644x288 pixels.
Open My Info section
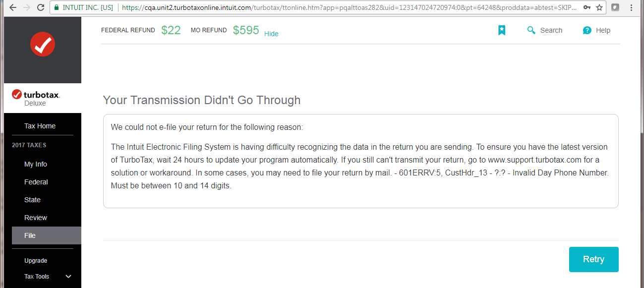pyautogui.click(x=36, y=164)
